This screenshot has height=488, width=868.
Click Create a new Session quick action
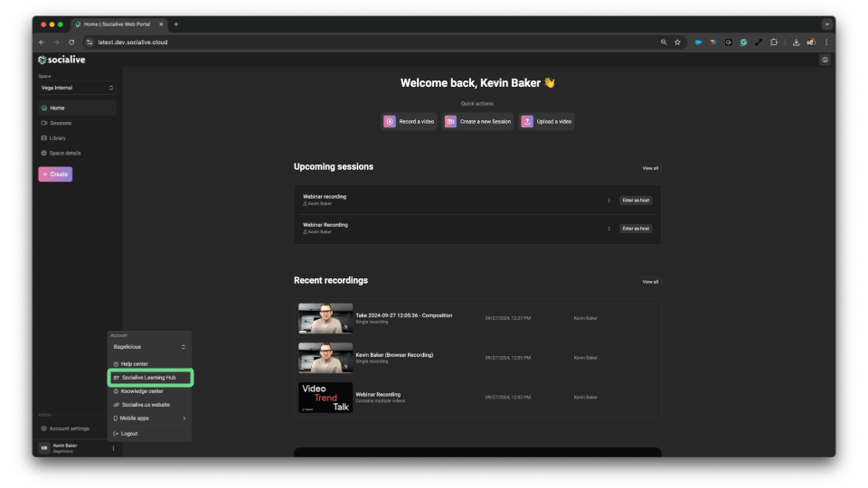(x=477, y=122)
